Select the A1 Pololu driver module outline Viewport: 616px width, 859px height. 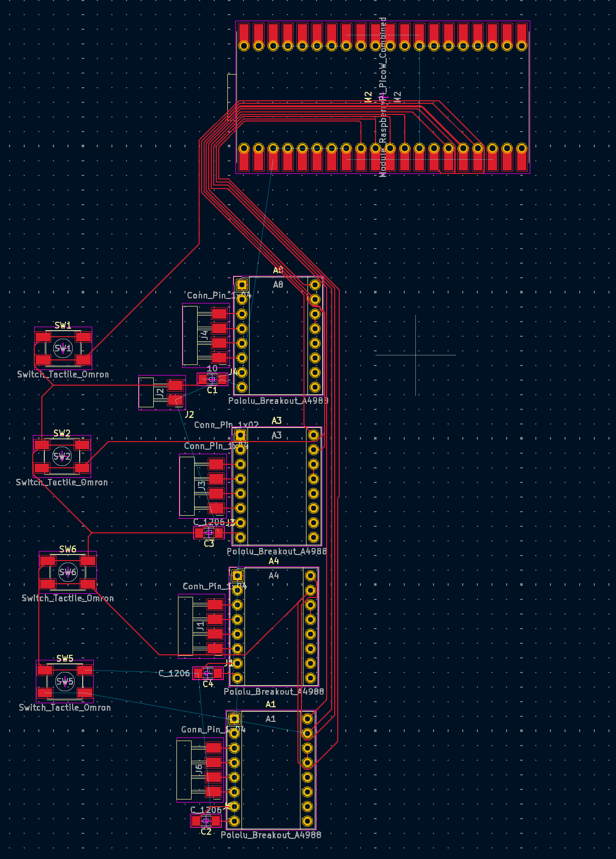271,770
